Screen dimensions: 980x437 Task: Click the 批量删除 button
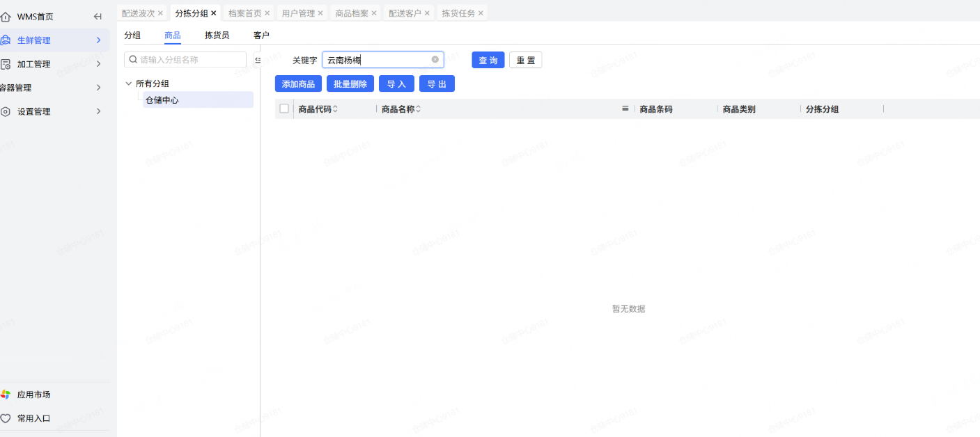(x=350, y=84)
